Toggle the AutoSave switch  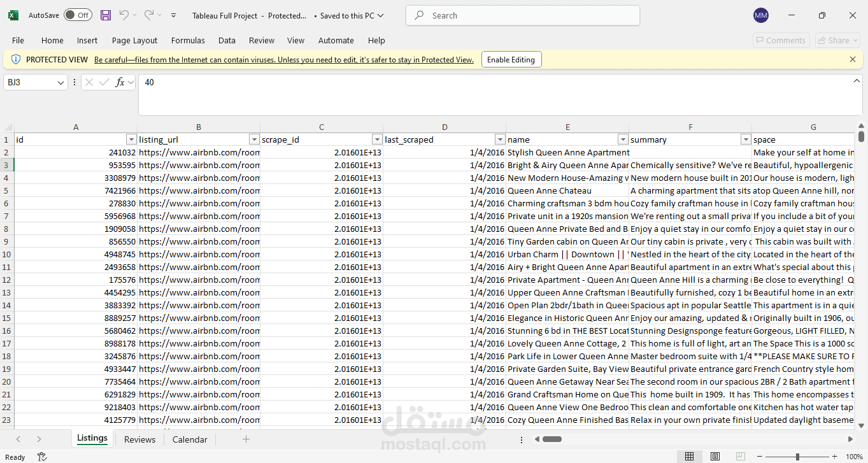(x=78, y=15)
